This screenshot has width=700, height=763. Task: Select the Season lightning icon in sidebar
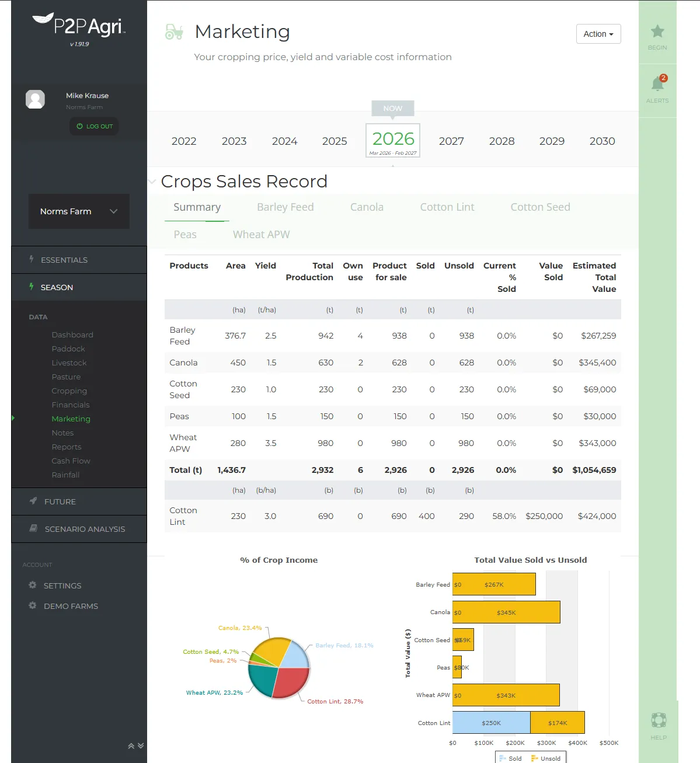coord(32,287)
